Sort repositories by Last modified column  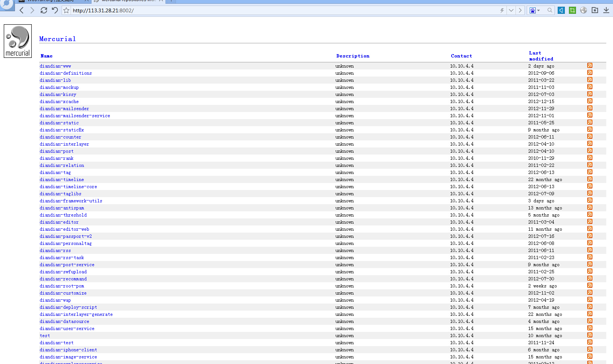541,56
